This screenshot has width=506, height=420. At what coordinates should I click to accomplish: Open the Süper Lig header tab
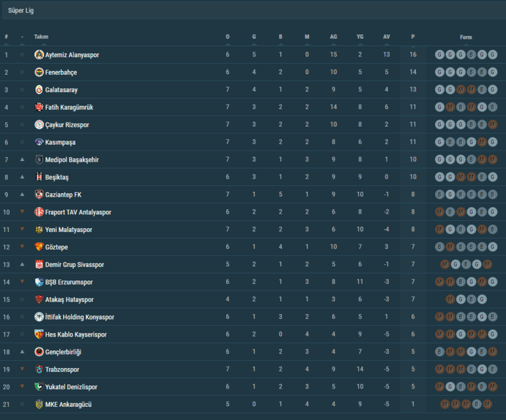(21, 11)
